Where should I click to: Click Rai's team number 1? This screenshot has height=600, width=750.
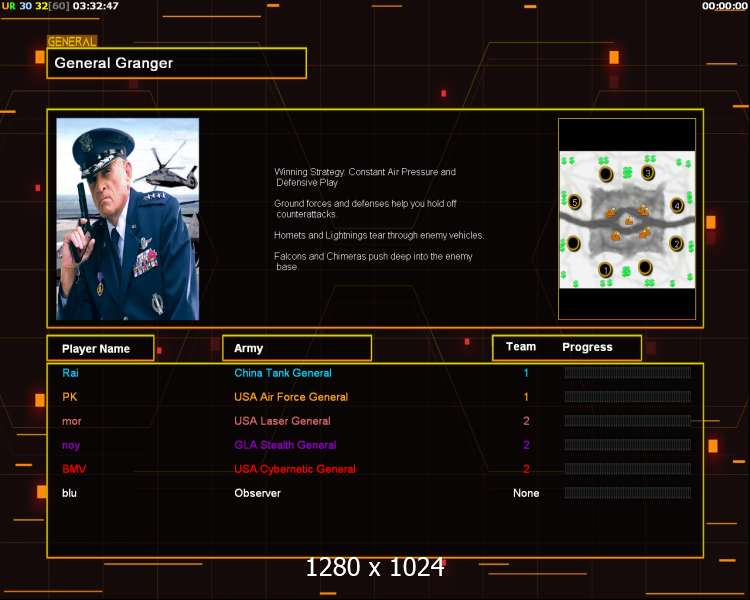click(526, 373)
